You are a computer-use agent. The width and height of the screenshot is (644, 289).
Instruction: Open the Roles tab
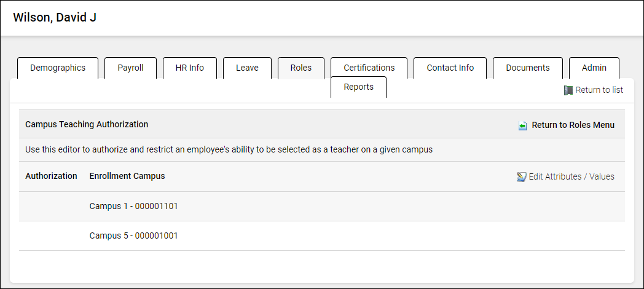[x=301, y=68]
